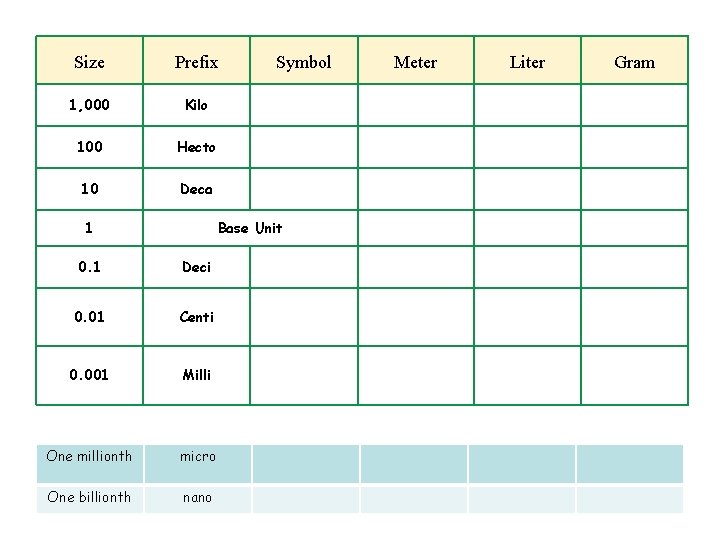Image resolution: width=720 pixels, height=540 pixels.
Task: Click the One millionth cell
Action: (90, 464)
